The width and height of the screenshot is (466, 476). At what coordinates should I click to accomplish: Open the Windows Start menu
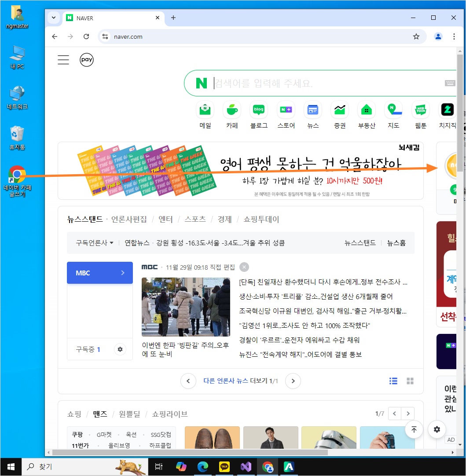click(x=11, y=467)
